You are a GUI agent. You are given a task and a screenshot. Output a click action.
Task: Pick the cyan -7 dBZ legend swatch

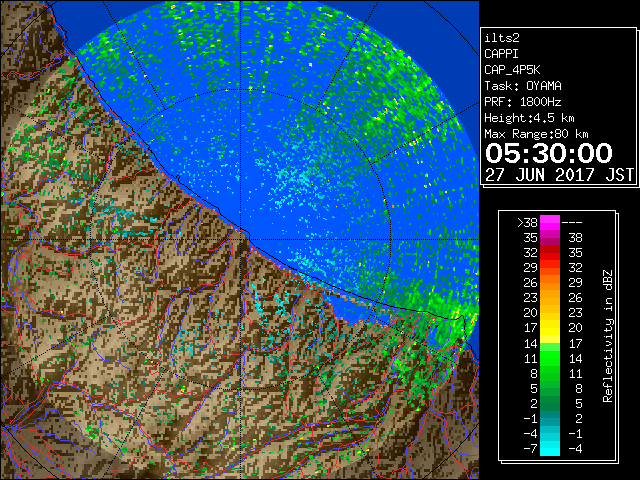(x=550, y=449)
